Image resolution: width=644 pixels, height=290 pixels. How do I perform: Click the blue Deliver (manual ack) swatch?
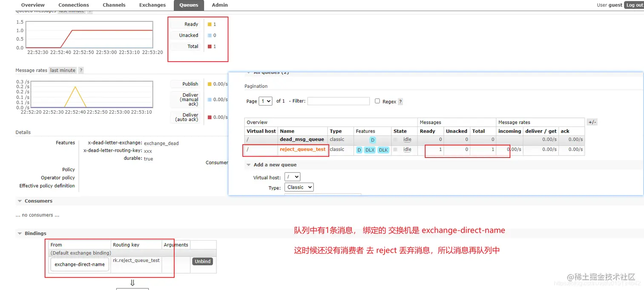point(210,99)
